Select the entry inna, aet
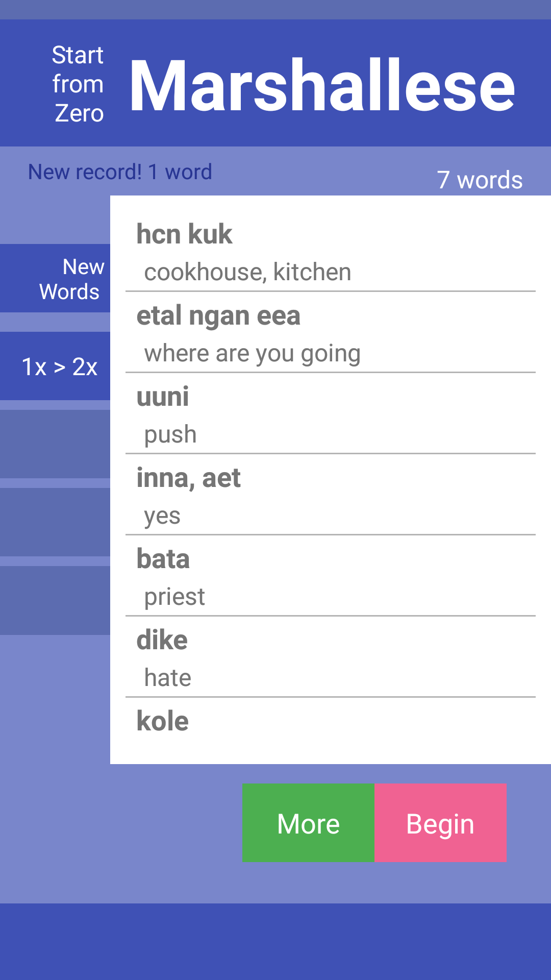Image resolution: width=551 pixels, height=980 pixels. (x=189, y=478)
